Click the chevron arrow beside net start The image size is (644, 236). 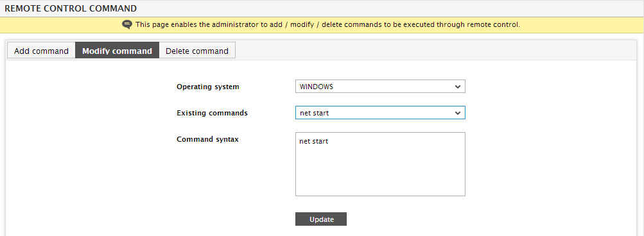(x=458, y=114)
